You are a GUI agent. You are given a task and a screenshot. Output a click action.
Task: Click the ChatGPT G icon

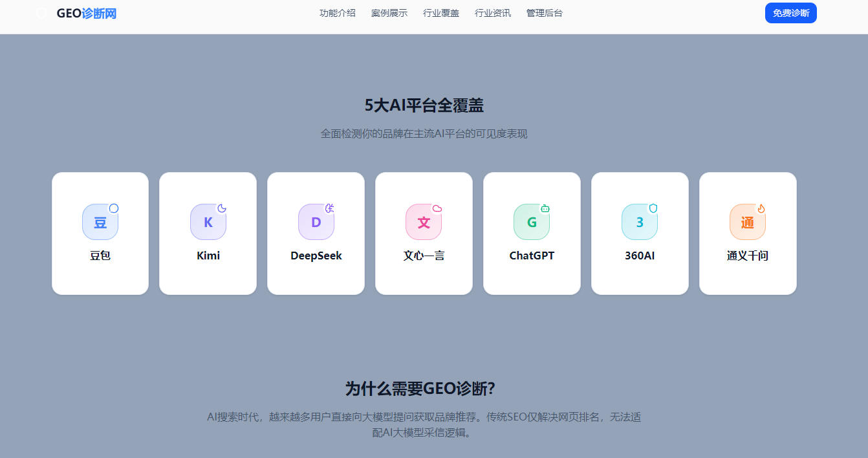click(x=532, y=222)
